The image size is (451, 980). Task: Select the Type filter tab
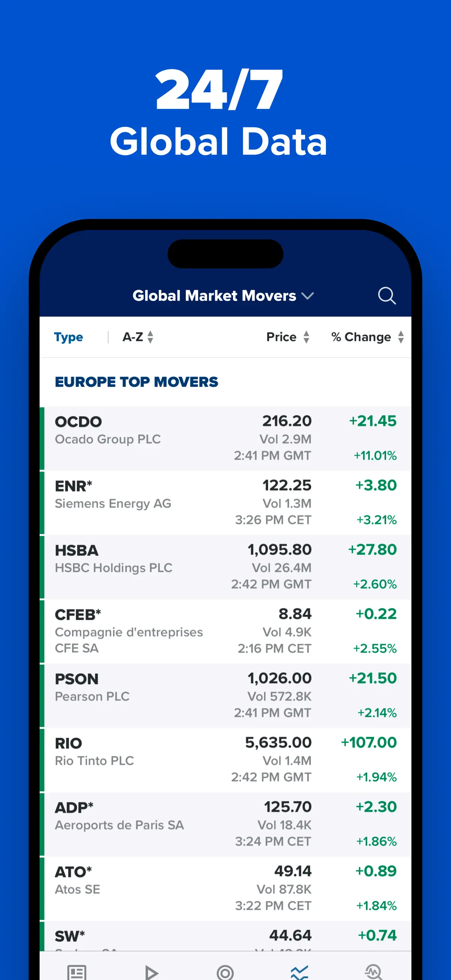68,337
